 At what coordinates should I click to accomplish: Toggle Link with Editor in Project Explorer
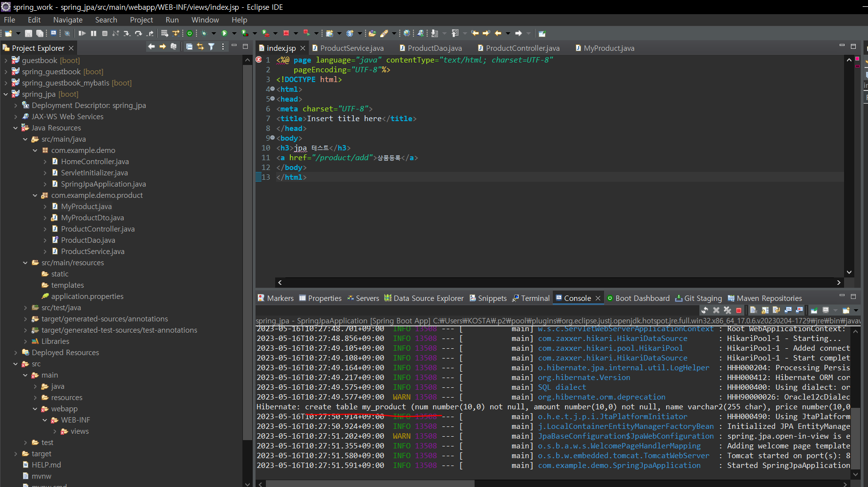pyautogui.click(x=200, y=47)
